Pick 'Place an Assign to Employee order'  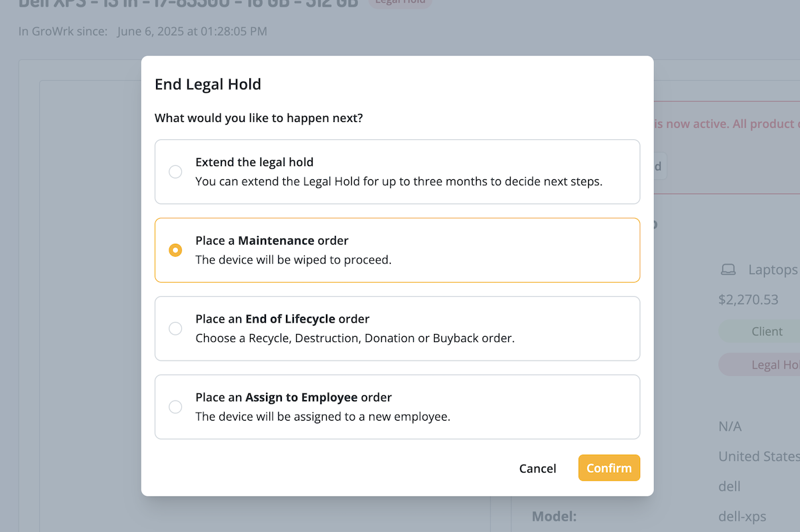[x=175, y=407]
